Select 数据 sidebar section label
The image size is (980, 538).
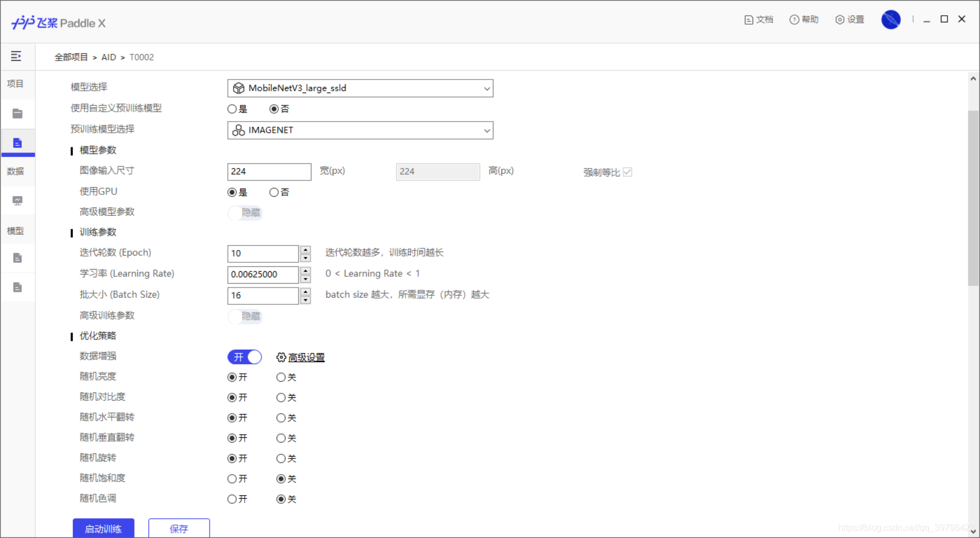coord(16,171)
